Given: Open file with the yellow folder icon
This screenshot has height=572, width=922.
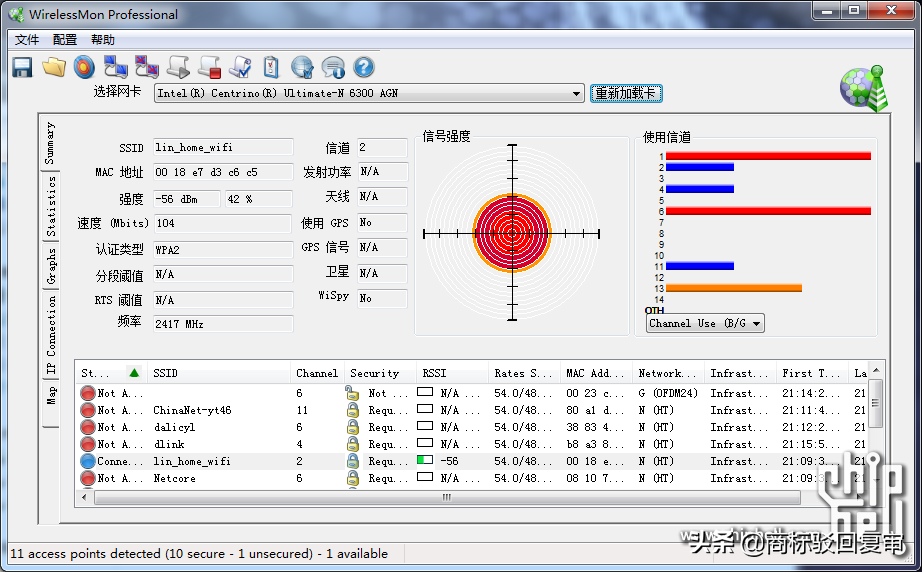Looking at the screenshot, I should coord(54,67).
